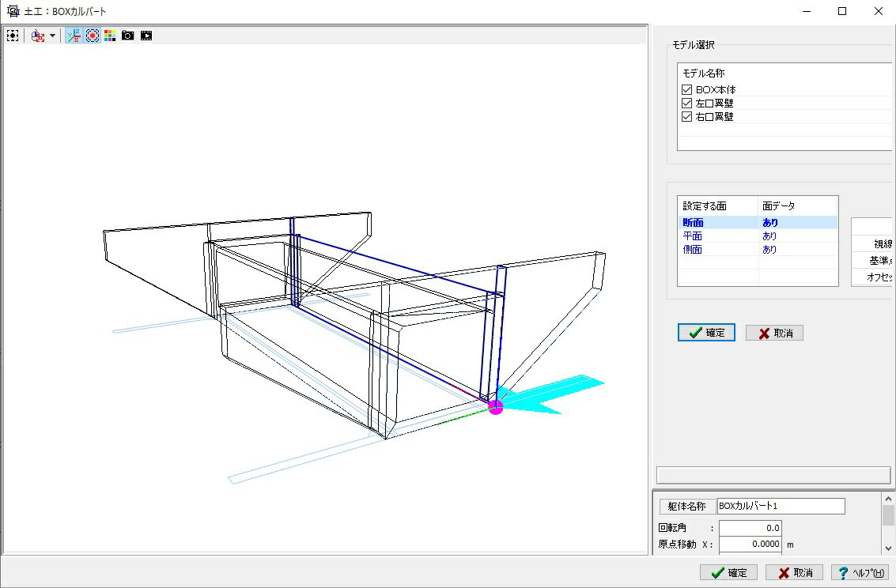
Task: Select the 平面 row in face list
Action: click(758, 236)
